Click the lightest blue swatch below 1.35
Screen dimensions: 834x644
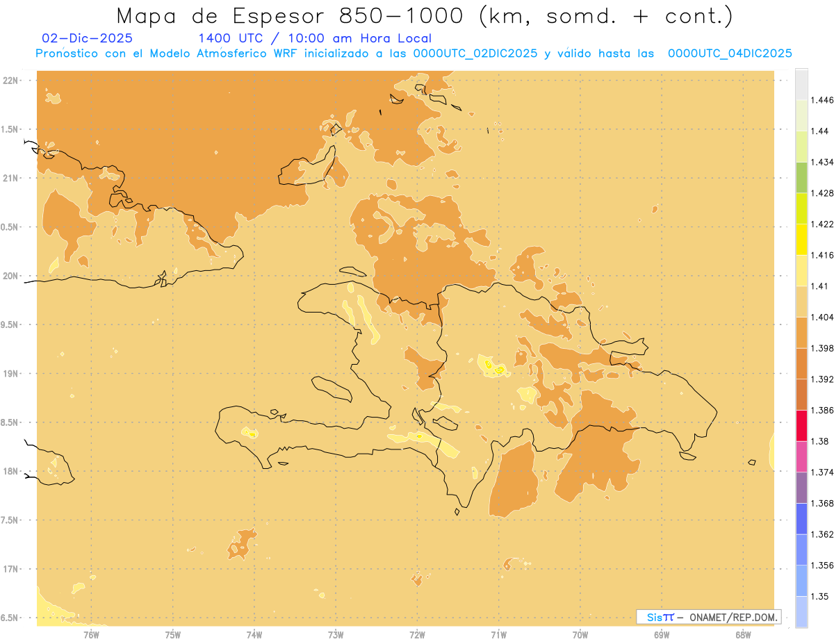801,611
